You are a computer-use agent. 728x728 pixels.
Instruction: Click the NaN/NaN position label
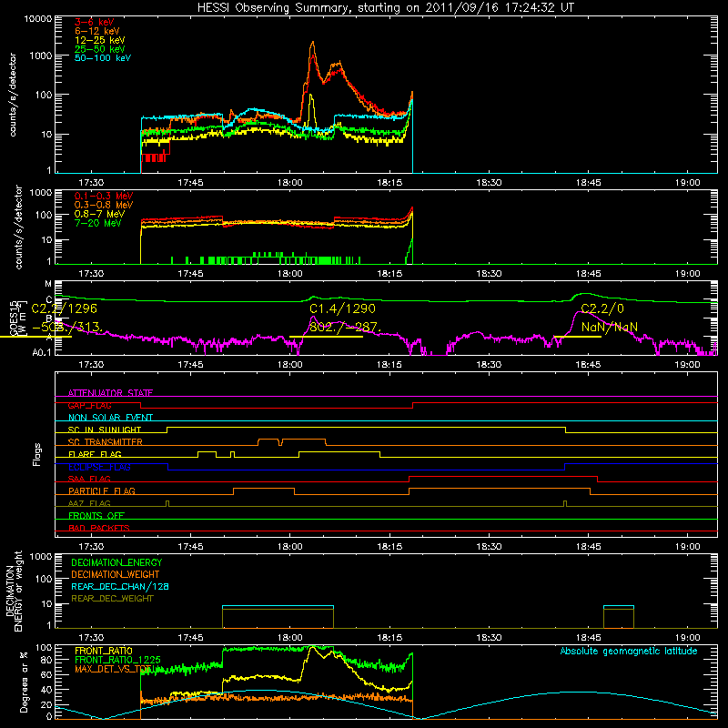(x=610, y=328)
